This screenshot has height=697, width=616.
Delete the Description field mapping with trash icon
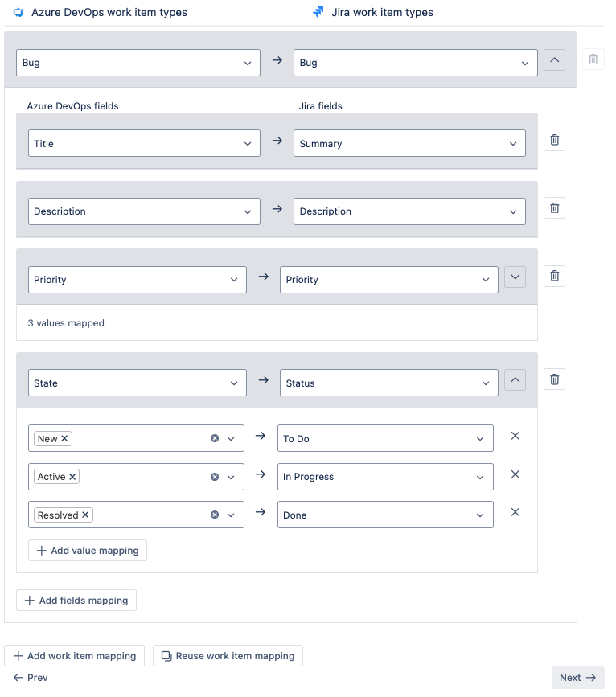click(554, 208)
